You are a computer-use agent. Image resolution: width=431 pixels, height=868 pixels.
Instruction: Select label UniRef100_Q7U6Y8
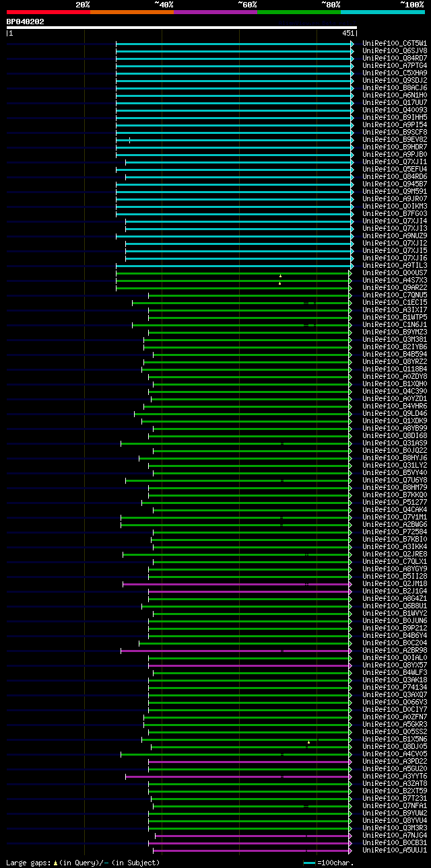395,480
